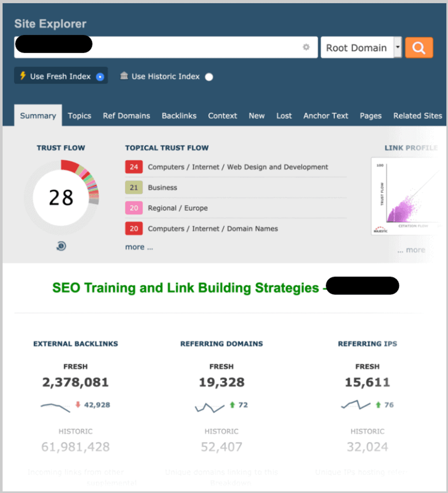The width and height of the screenshot is (448, 493).
Task: Click the Historic Index building icon
Action: pyautogui.click(x=124, y=76)
